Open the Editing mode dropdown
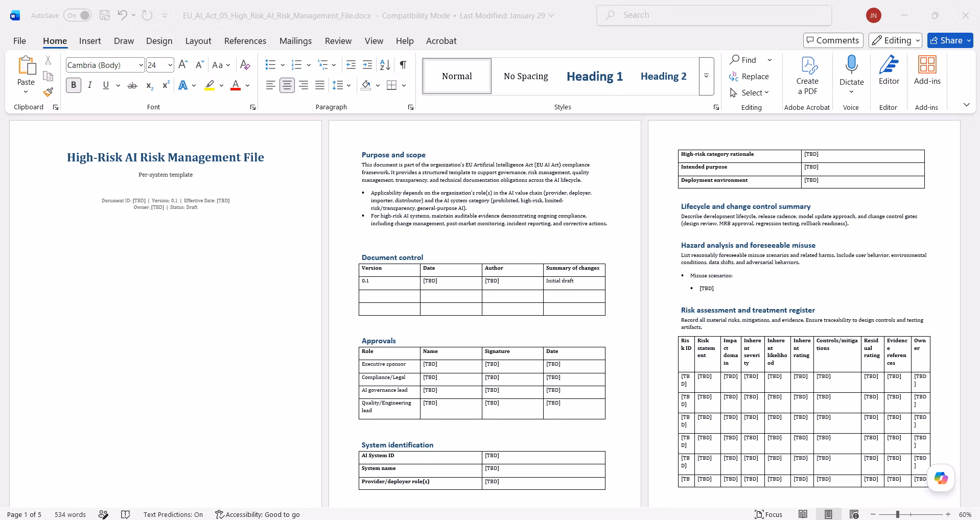Viewport: 980px width, 520px height. 896,40
